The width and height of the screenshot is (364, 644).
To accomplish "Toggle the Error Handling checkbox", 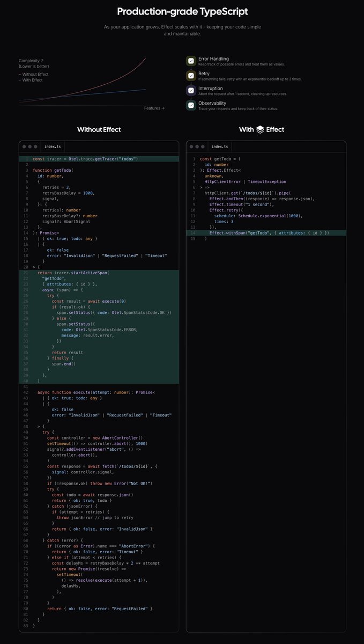I will (x=190, y=62).
